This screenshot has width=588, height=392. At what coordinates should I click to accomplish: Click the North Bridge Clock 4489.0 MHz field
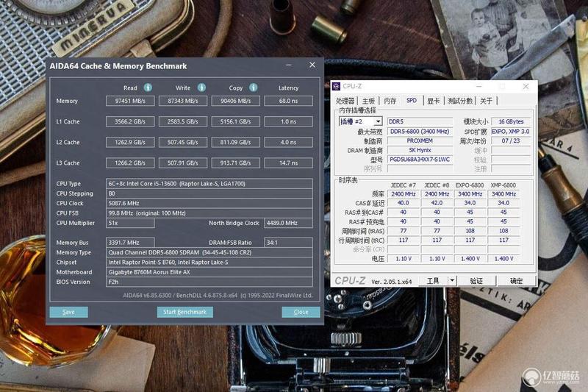pyautogui.click(x=288, y=223)
